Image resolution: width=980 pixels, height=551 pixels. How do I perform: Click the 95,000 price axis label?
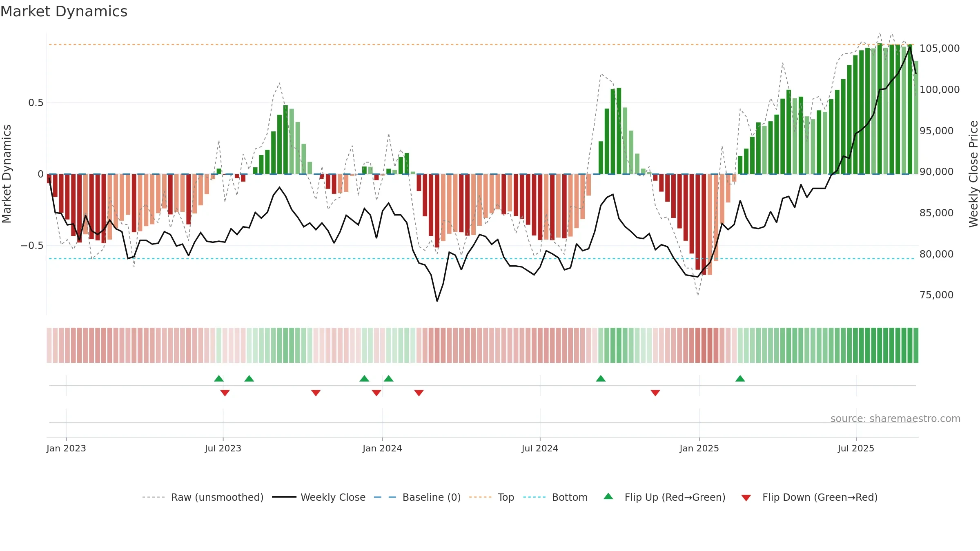937,131
